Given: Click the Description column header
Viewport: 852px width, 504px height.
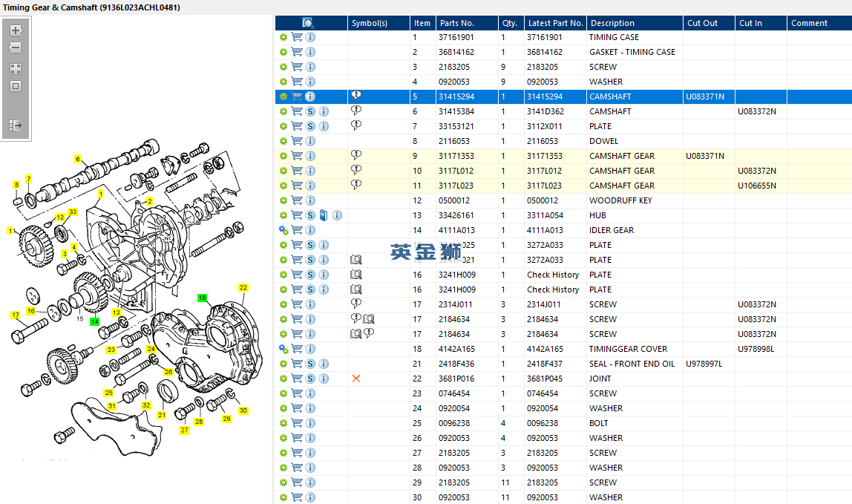Looking at the screenshot, I should pos(612,23).
